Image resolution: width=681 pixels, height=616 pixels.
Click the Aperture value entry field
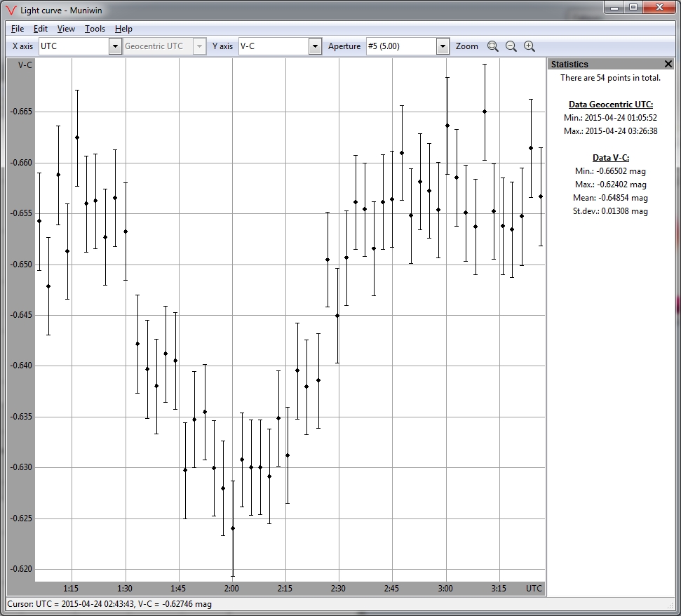pos(400,46)
